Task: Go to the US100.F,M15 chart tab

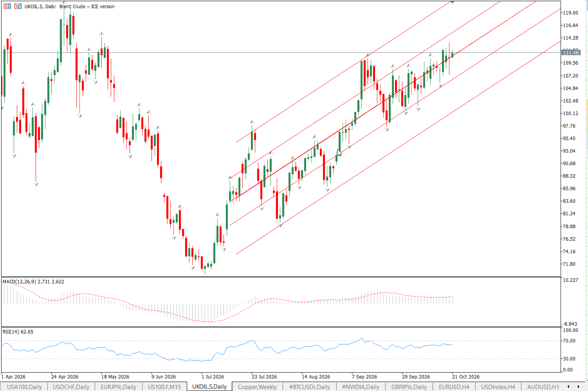Action: (164, 387)
